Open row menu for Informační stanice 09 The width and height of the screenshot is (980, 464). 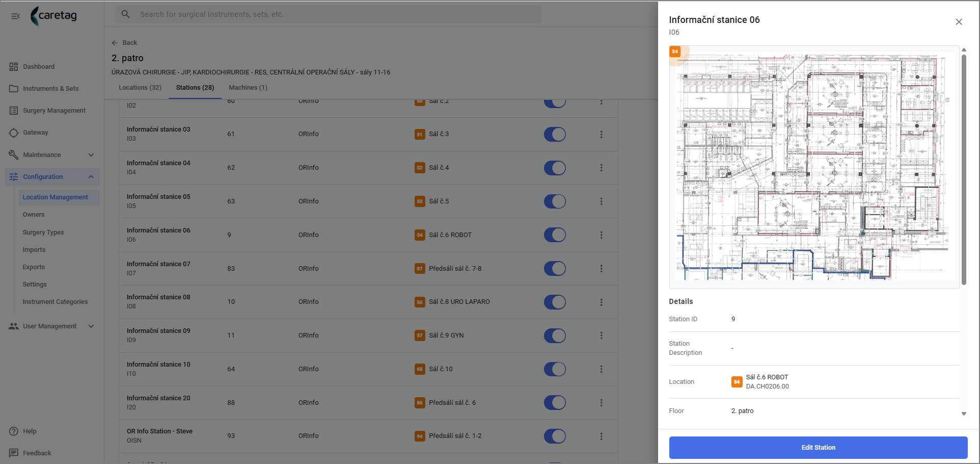(x=602, y=336)
